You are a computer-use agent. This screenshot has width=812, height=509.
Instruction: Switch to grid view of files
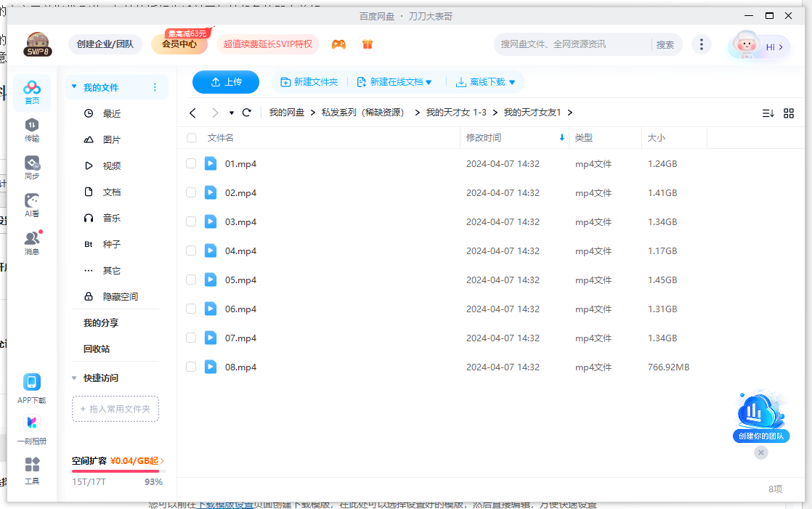(790, 113)
